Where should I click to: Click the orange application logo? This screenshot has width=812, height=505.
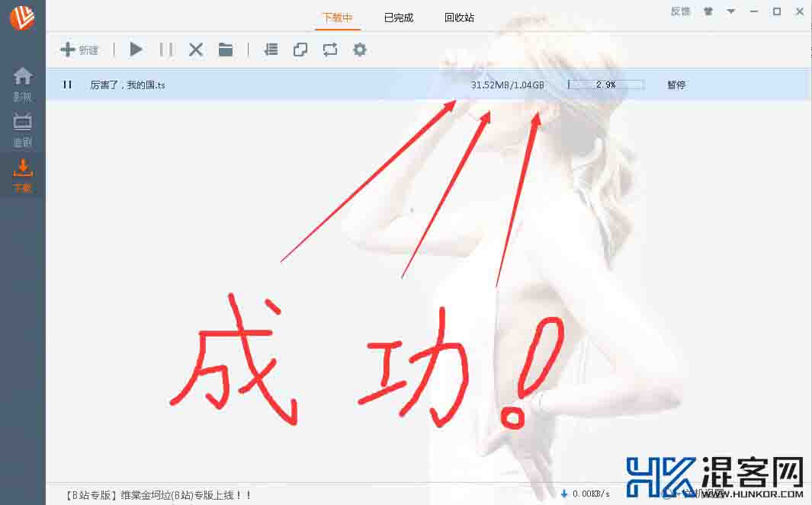tap(22, 17)
